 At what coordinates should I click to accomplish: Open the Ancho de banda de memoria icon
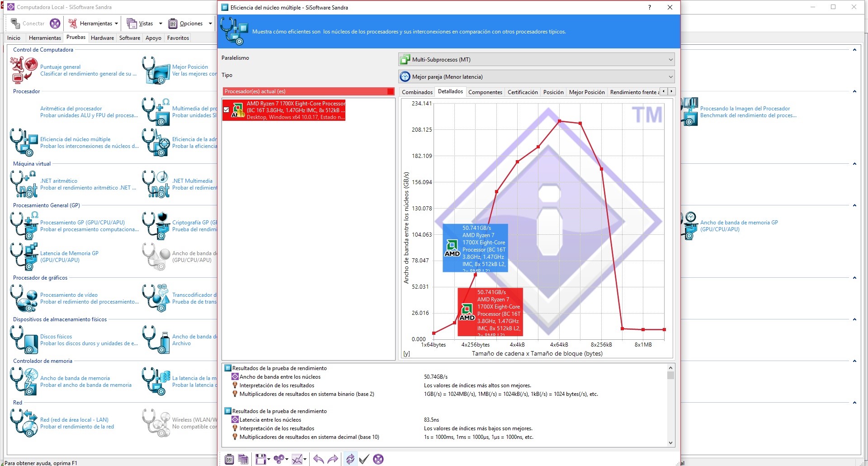[24, 381]
